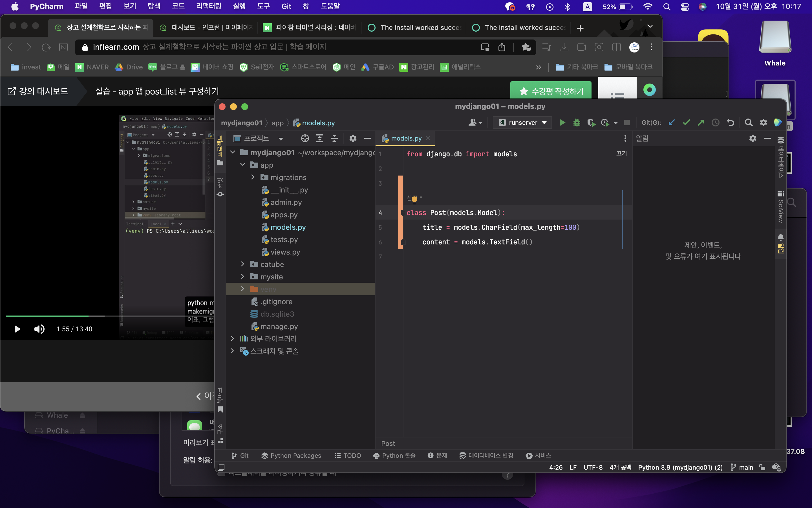Viewport: 812px width, 508px height.
Task: Open project panel options gear
Action: pyautogui.click(x=353, y=138)
